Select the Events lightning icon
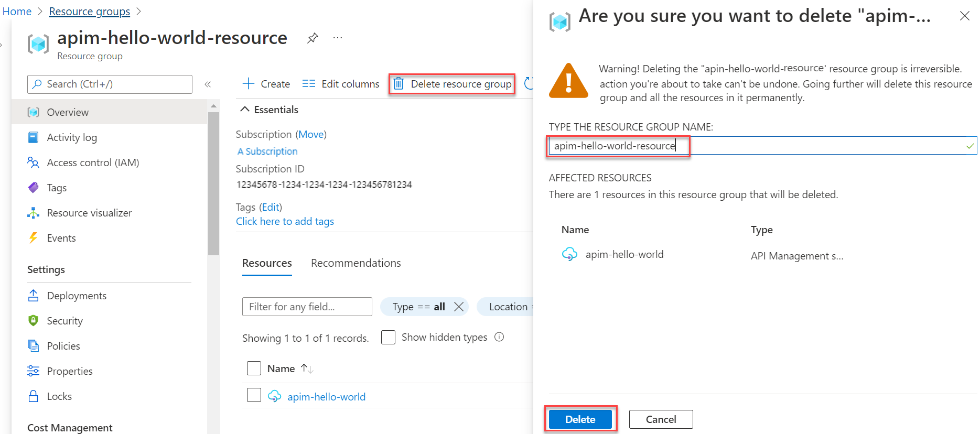 33,237
